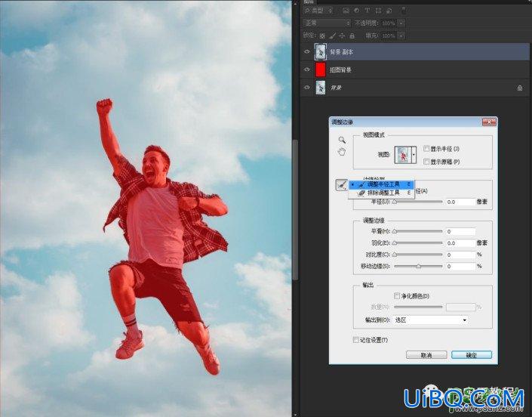Open the 填充 fill arrow
This screenshot has width=532, height=417.
(x=401, y=36)
